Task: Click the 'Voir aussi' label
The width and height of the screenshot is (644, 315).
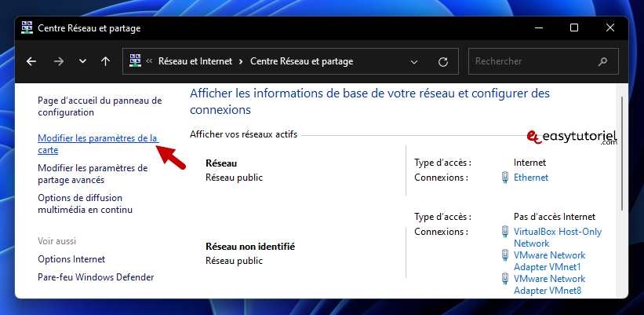Action: [x=57, y=241]
